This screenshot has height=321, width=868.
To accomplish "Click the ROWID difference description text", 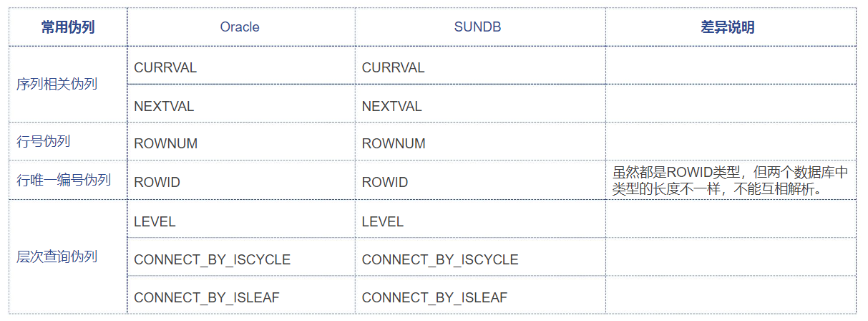I will (730, 181).
